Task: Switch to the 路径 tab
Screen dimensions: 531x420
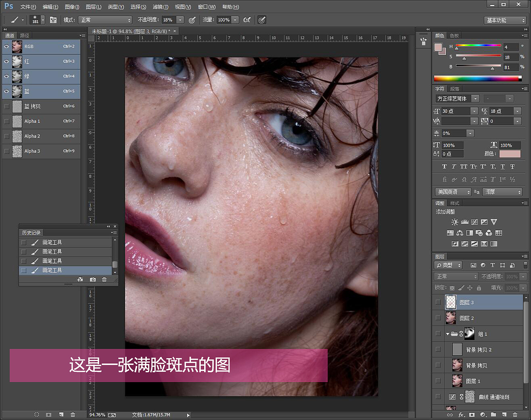Action: 24,36
